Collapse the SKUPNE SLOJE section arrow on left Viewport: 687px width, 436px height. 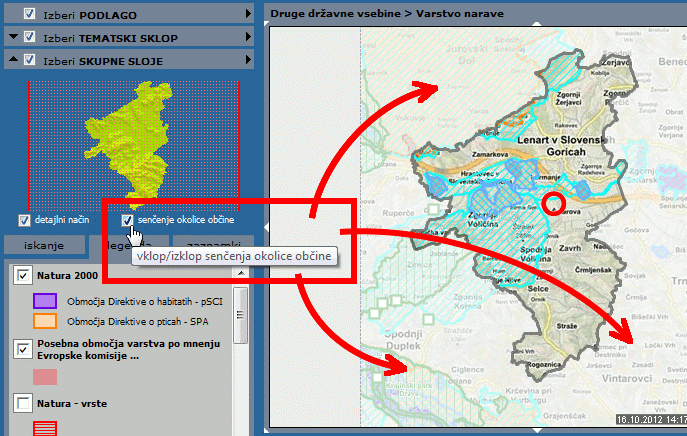pyautogui.click(x=13, y=61)
